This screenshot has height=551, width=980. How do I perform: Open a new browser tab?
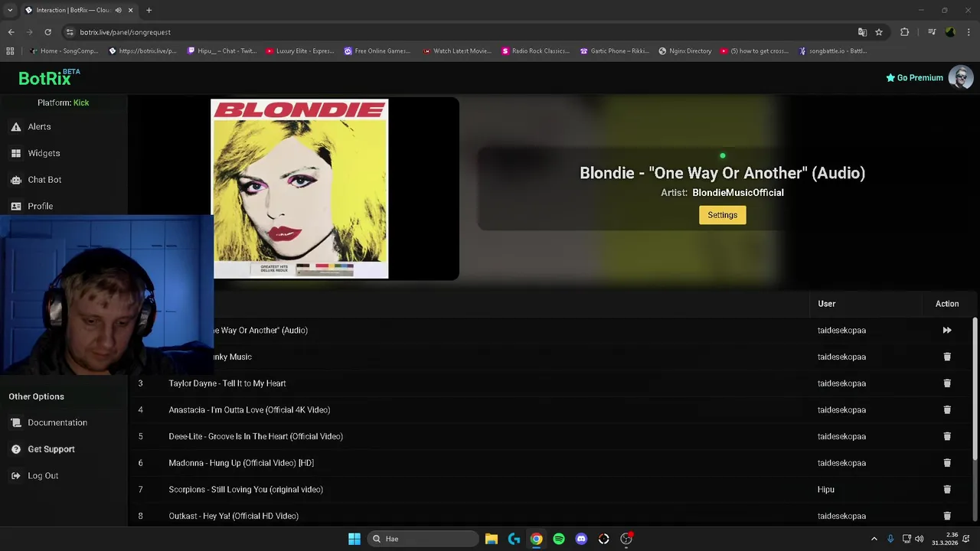[x=149, y=10]
